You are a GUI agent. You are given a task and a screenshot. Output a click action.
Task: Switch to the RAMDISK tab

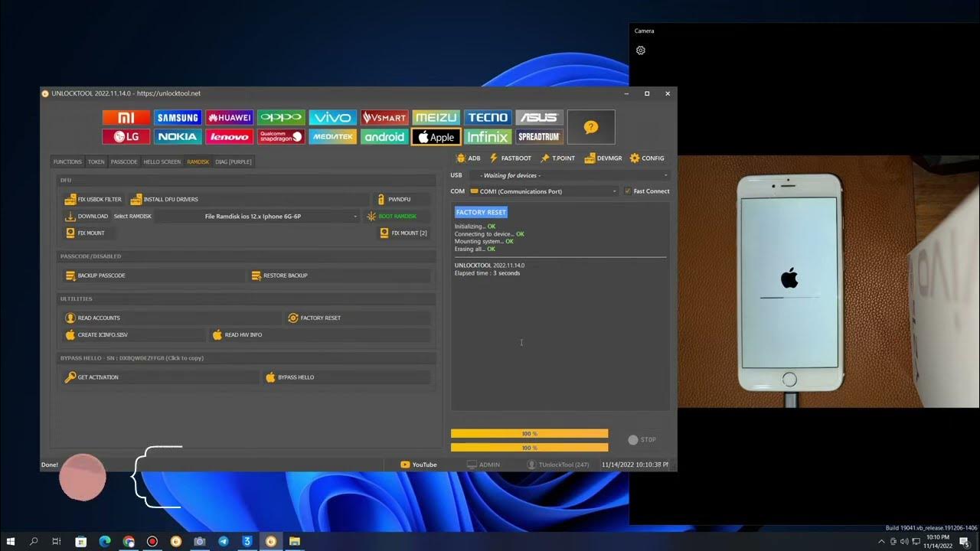pos(198,161)
